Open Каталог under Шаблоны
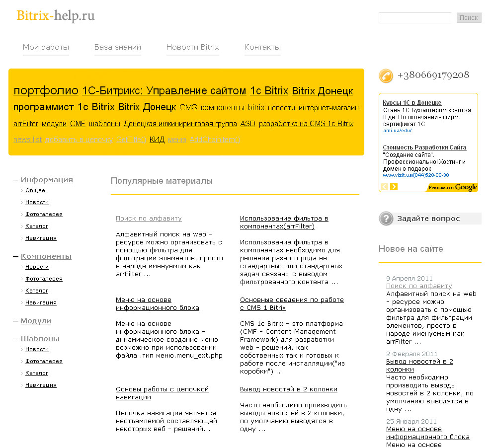Viewport: 492px width, 448px height. (x=37, y=373)
